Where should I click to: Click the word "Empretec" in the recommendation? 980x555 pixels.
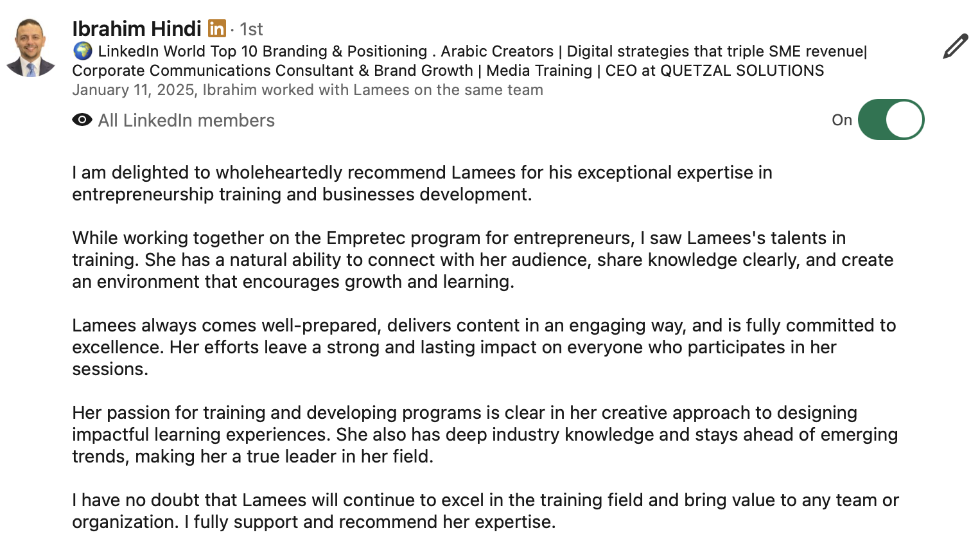click(365, 238)
